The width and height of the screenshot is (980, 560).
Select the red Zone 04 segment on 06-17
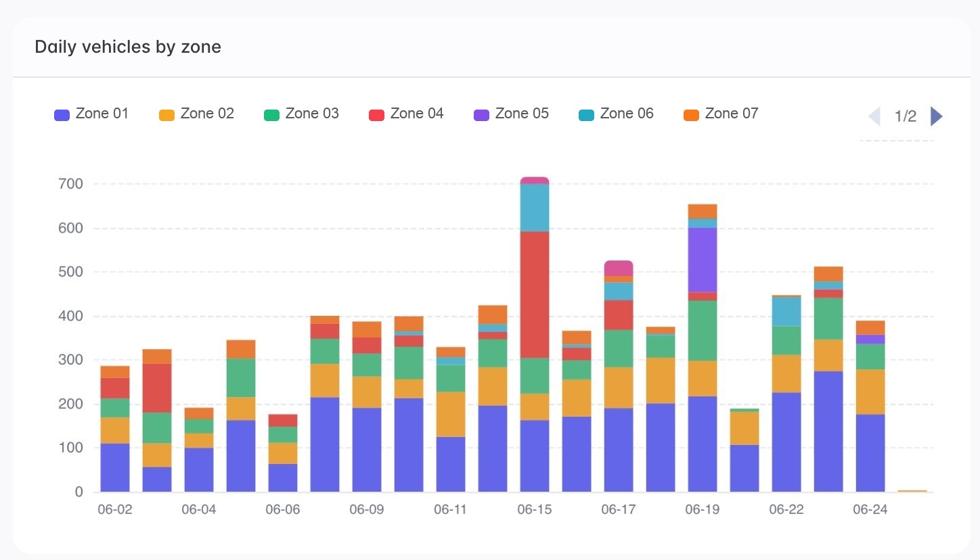619,315
